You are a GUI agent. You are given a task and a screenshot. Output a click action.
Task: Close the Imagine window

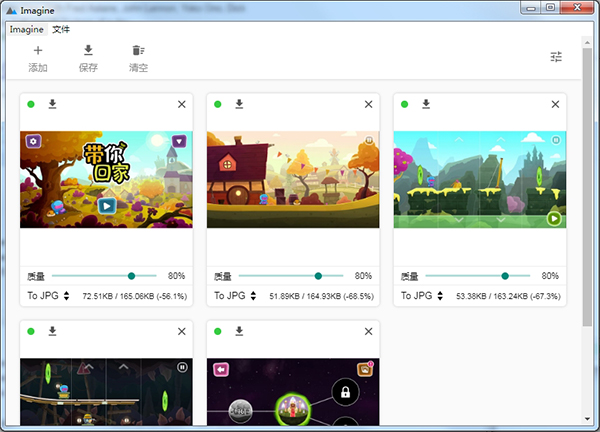[577, 8]
